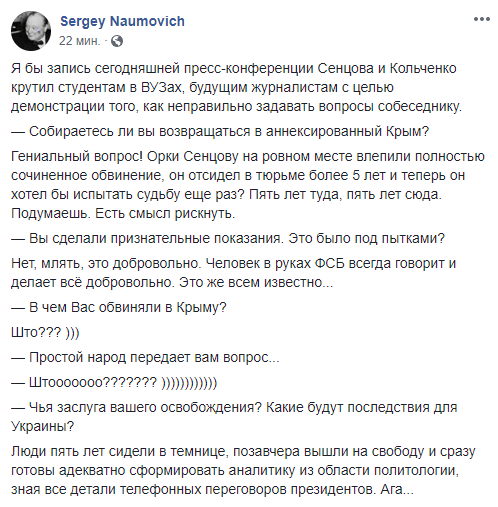This screenshot has width=498, height=507.
Task: Open the post options three-dot menu
Action: coord(482,19)
